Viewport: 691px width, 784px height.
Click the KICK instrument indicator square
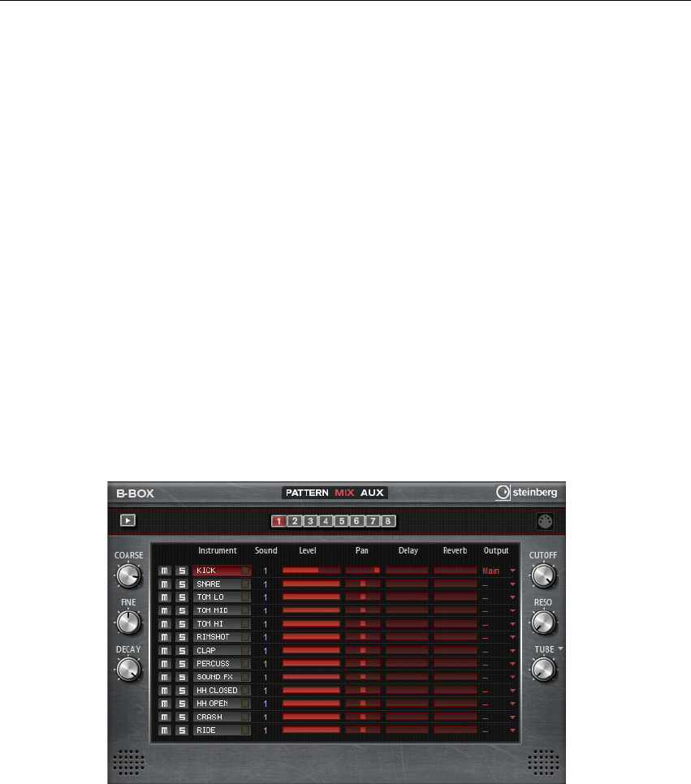click(245, 571)
